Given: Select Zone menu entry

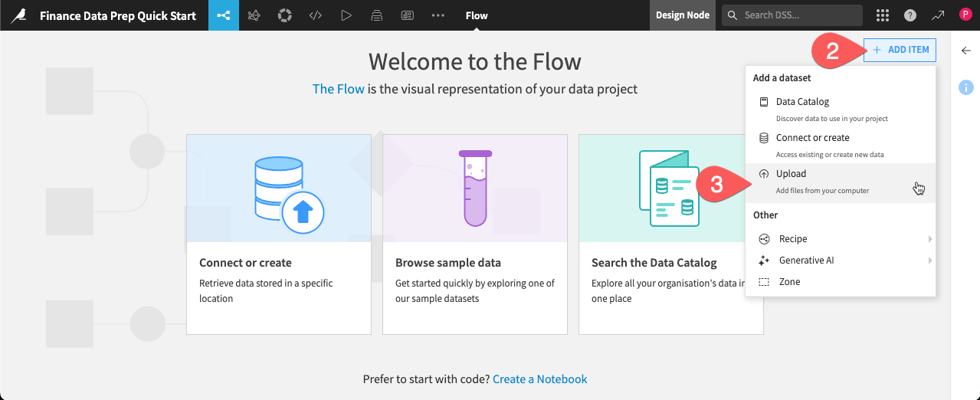Looking at the screenshot, I should click(x=841, y=282).
